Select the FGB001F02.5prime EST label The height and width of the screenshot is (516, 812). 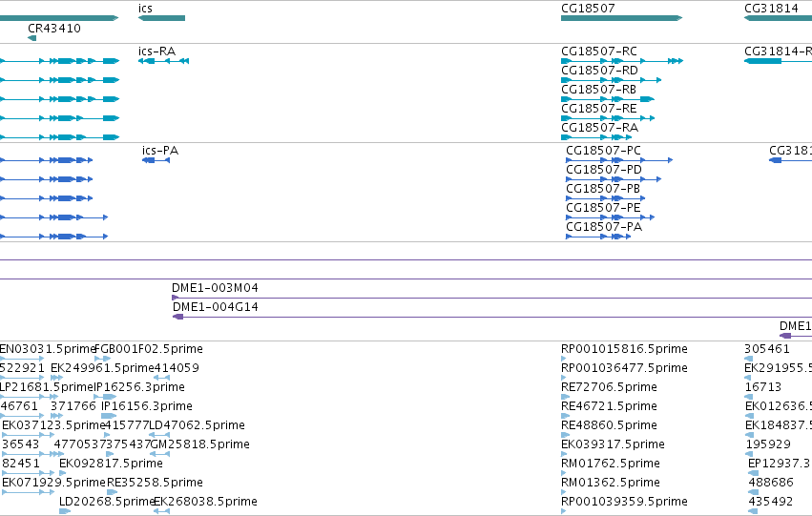click(149, 349)
